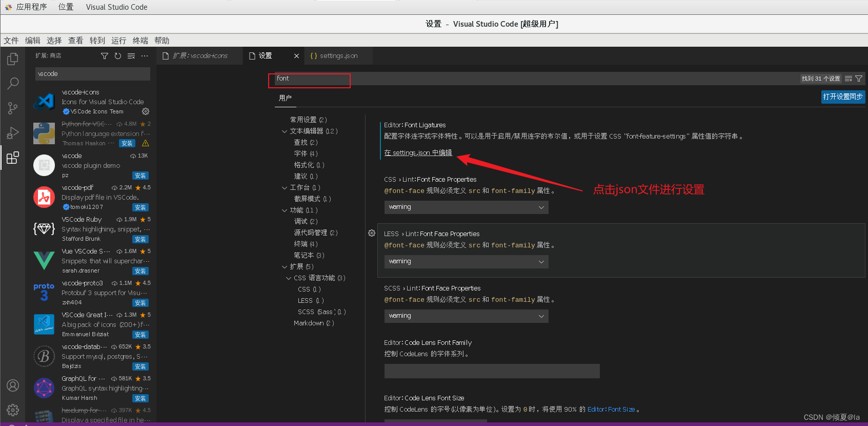Image resolution: width=868 pixels, height=426 pixels.
Task: Click 打开设置同步 button
Action: click(843, 96)
